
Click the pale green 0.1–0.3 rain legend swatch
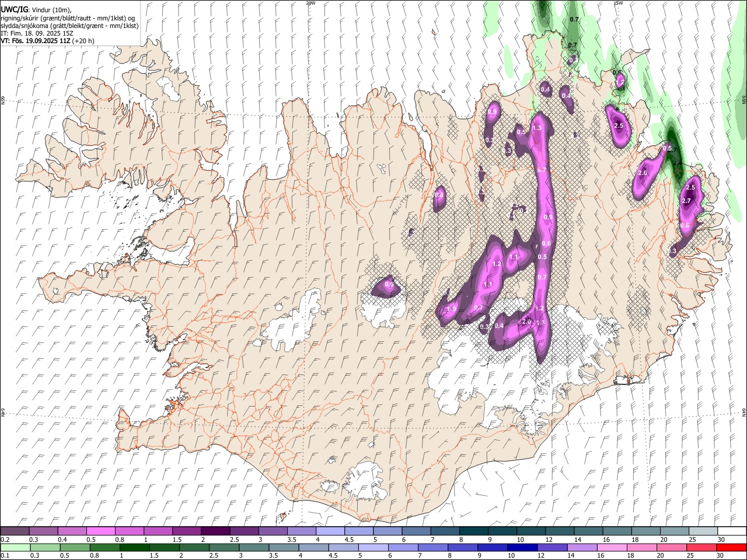tap(15, 548)
